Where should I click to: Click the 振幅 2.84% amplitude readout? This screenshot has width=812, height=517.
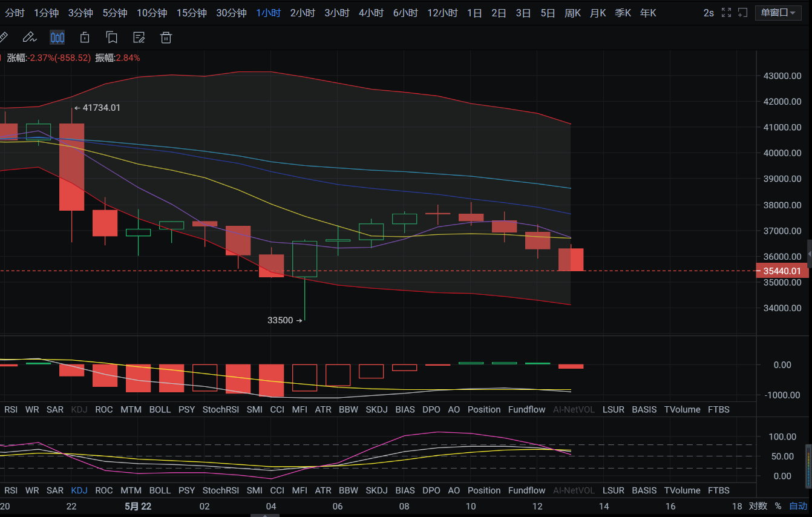[x=117, y=58]
